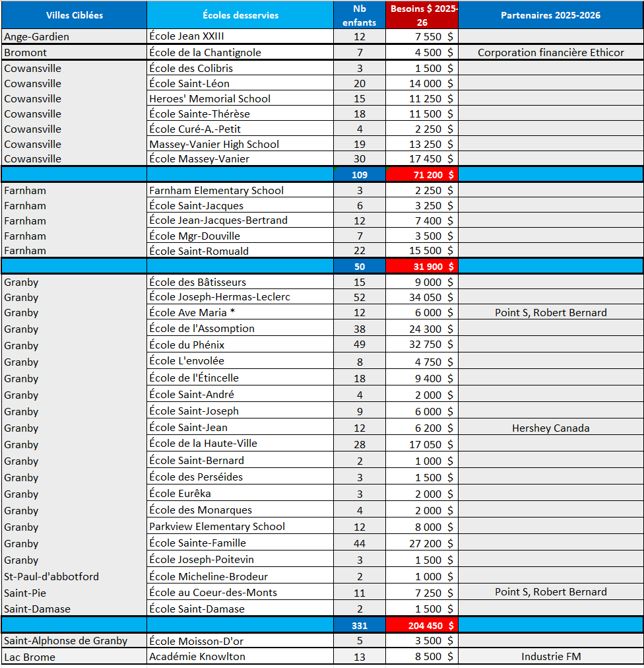Click the '204 450 $' subtotal cell

click(422, 625)
